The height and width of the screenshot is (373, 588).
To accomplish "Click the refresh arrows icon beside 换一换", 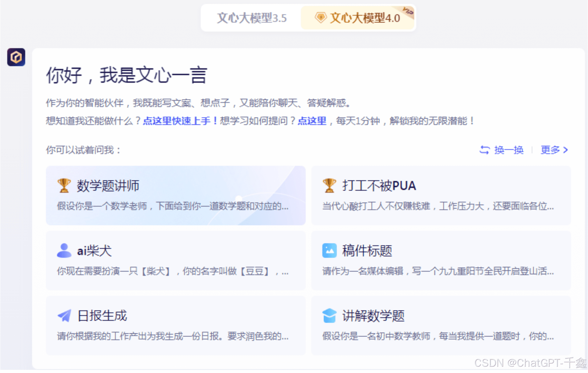I will 485,150.
